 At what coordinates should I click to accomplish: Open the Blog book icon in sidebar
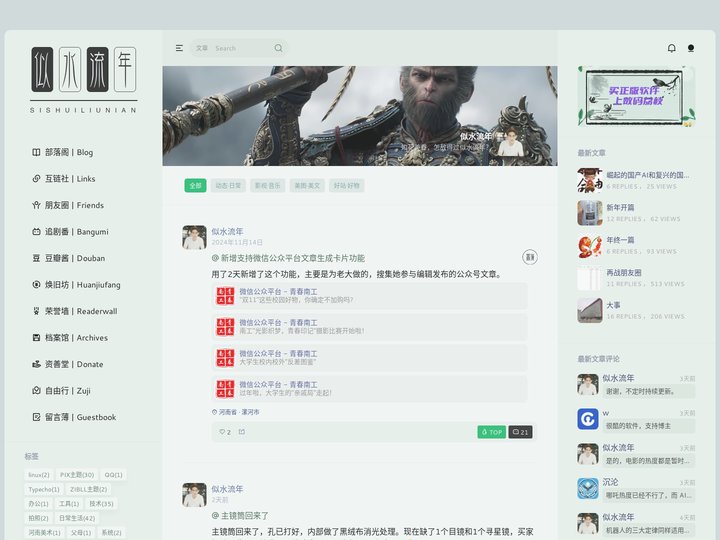pyautogui.click(x=36, y=152)
